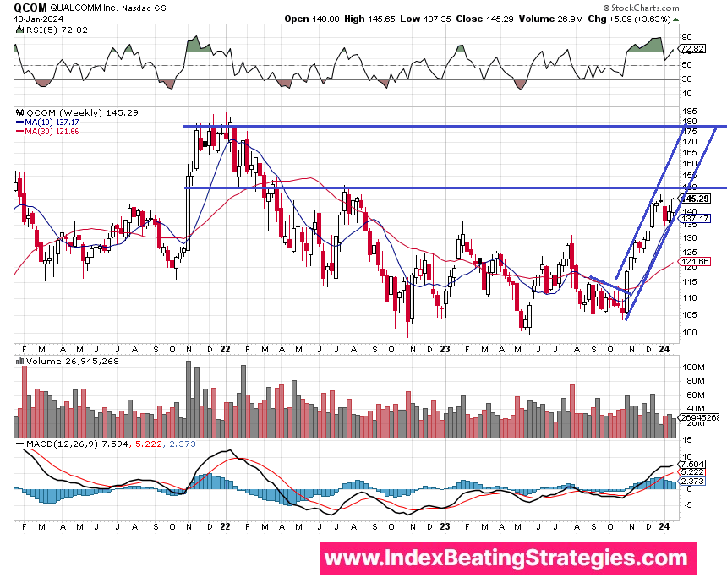Screen dimensions: 727x588
Task: Visit the www.IndexBeatingStrategies.com banner
Action: pyautogui.click(x=508, y=558)
